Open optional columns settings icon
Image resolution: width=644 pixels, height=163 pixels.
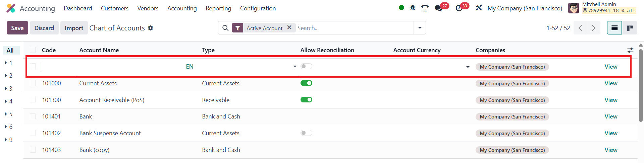(x=630, y=50)
